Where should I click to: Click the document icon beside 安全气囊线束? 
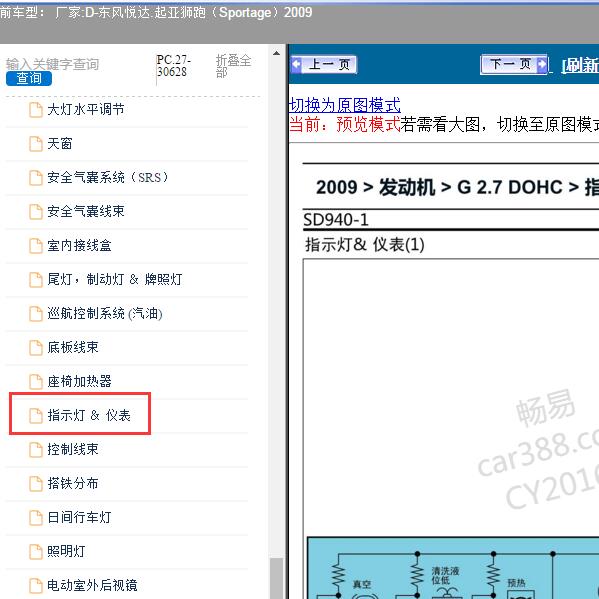point(36,212)
